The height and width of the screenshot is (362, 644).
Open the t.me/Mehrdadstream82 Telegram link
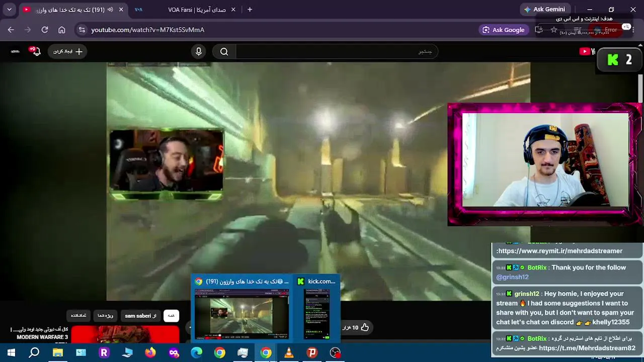point(587,348)
